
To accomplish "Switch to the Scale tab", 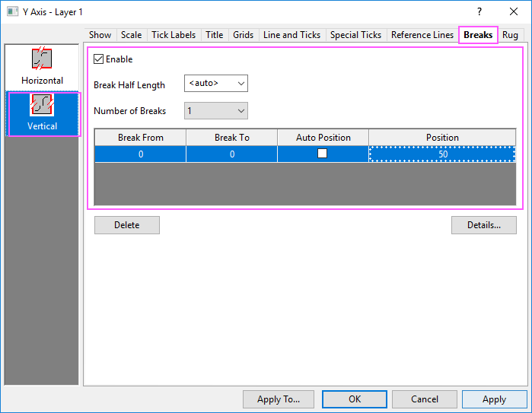I will [132, 35].
